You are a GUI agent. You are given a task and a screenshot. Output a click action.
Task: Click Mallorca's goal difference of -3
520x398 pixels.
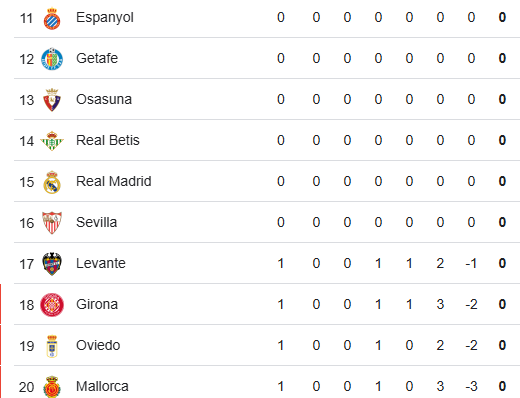(x=471, y=387)
